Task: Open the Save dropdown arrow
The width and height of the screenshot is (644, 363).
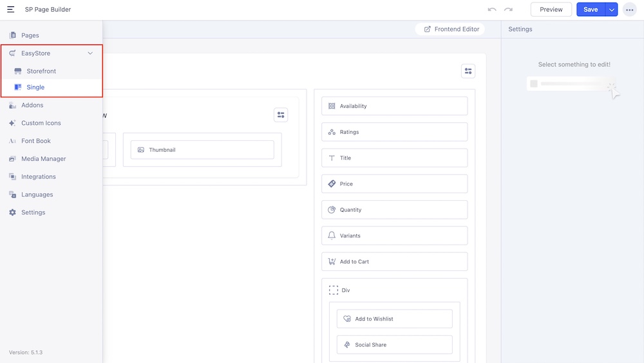Action: (x=611, y=10)
